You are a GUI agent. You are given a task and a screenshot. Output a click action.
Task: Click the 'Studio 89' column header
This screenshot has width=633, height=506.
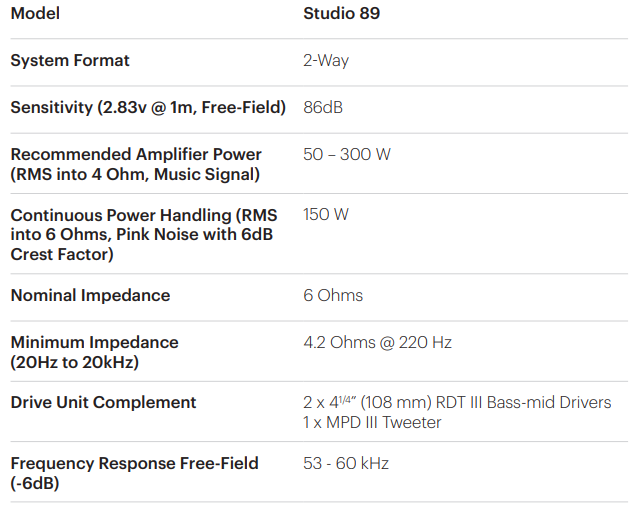point(341,15)
